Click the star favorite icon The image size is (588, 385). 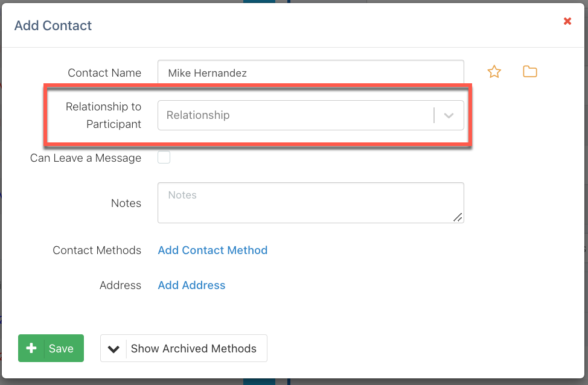[494, 72]
